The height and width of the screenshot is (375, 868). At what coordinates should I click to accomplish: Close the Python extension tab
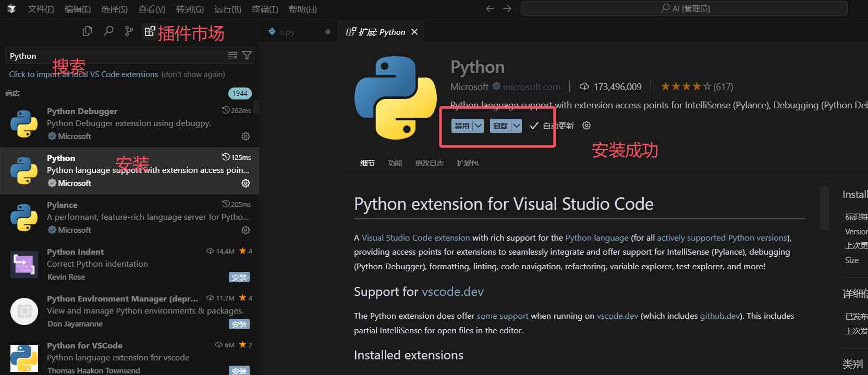414,32
